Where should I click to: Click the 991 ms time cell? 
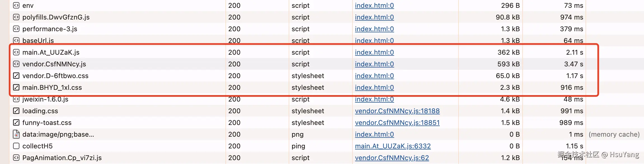(572, 111)
